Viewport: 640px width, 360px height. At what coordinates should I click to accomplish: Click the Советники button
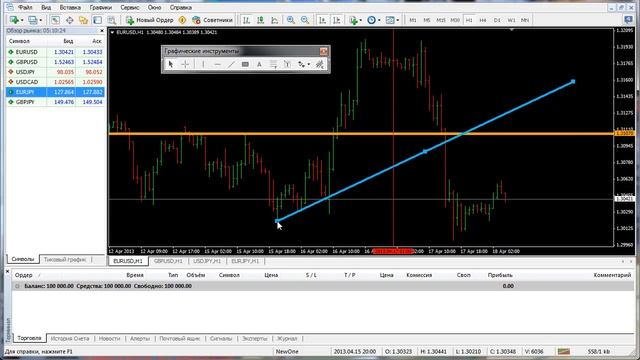[x=213, y=20]
